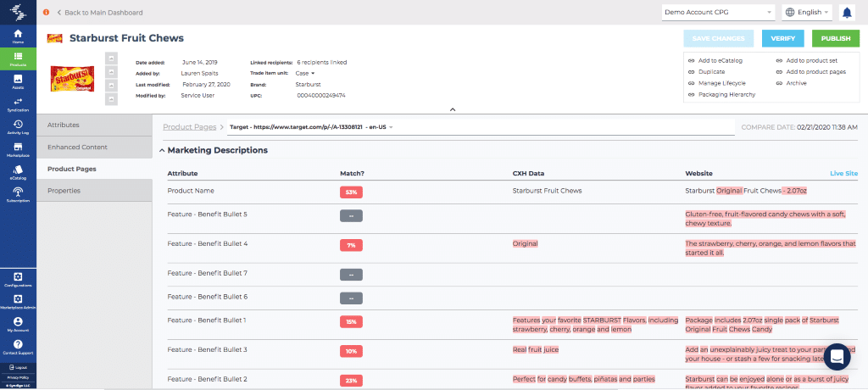Click the Syndigo logo icon
This screenshot has height=390, width=868.
(19, 12)
